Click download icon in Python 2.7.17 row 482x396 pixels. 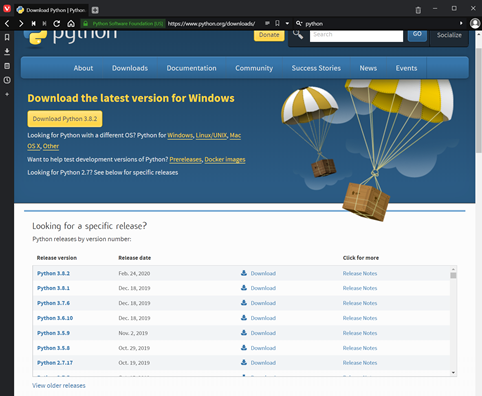pos(244,362)
